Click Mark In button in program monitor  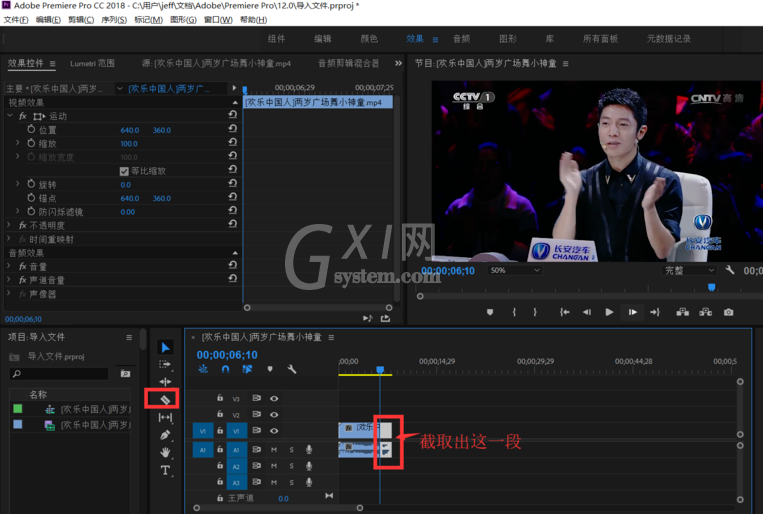pyautogui.click(x=514, y=312)
